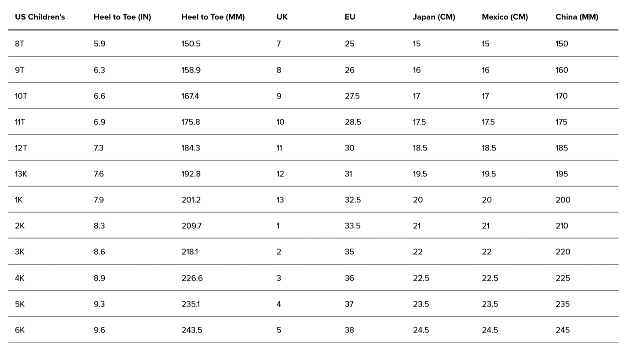Viewport: 644px width, 351px height.
Task: Select EU size 33.5 cell
Action: pos(352,226)
